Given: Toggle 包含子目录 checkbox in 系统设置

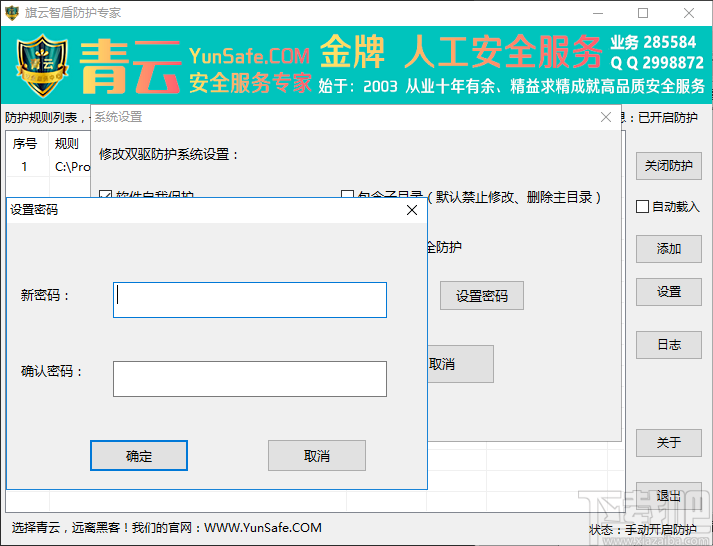Looking at the screenshot, I should [x=347, y=195].
